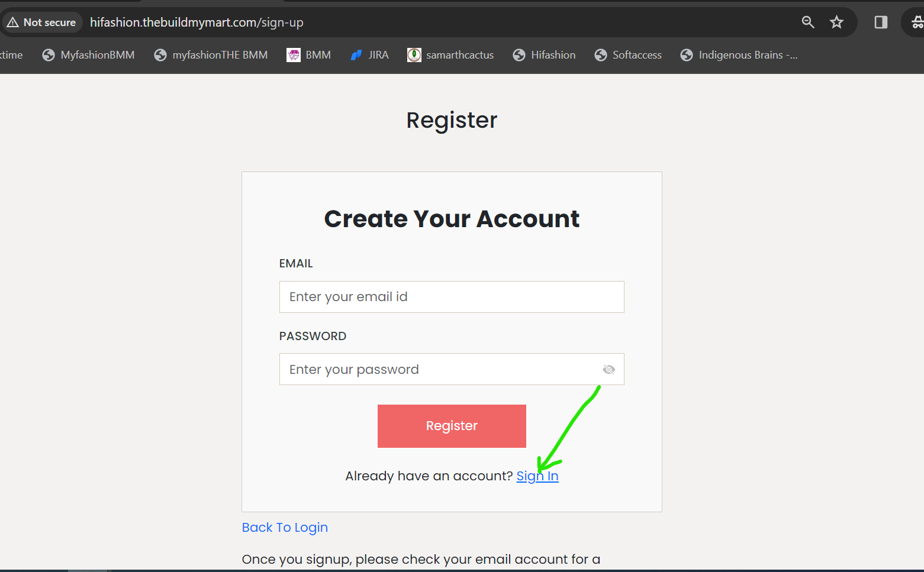The width and height of the screenshot is (924, 572).
Task: Follow the Sign In link
Action: pos(537,476)
